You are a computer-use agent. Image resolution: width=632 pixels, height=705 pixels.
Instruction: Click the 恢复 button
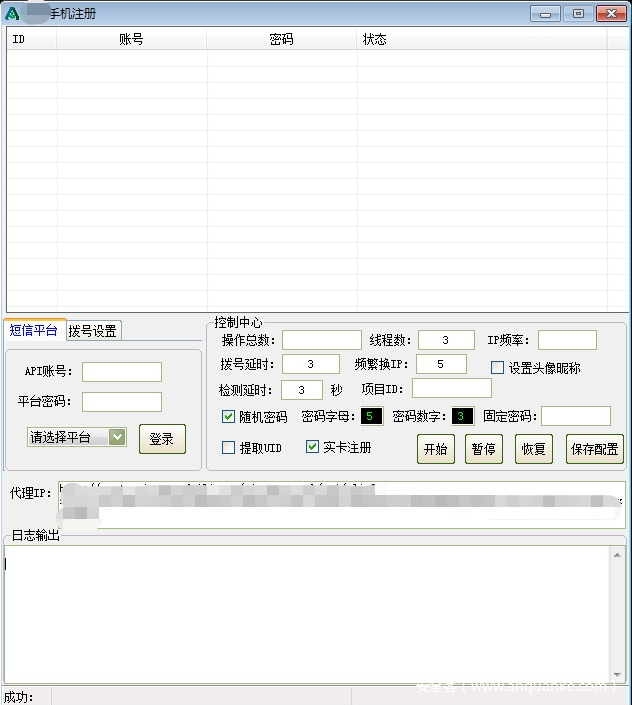[533, 450]
